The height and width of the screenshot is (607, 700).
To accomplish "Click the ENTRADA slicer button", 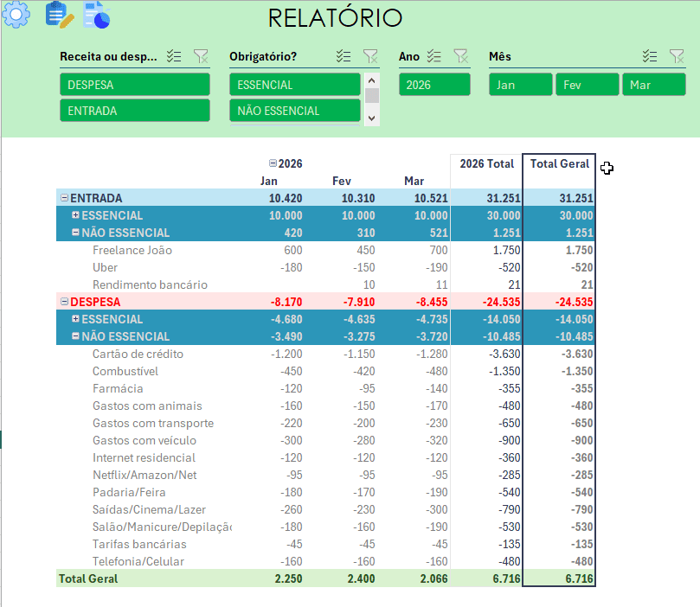I will tap(134, 111).
